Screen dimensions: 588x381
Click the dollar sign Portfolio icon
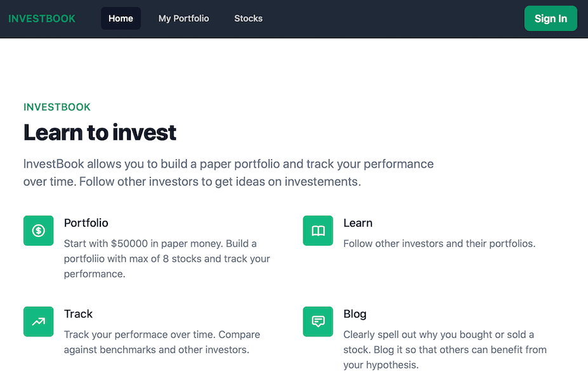pos(38,231)
